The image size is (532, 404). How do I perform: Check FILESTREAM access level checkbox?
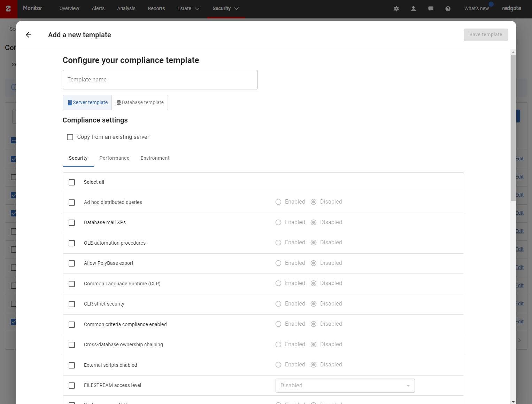72,386
